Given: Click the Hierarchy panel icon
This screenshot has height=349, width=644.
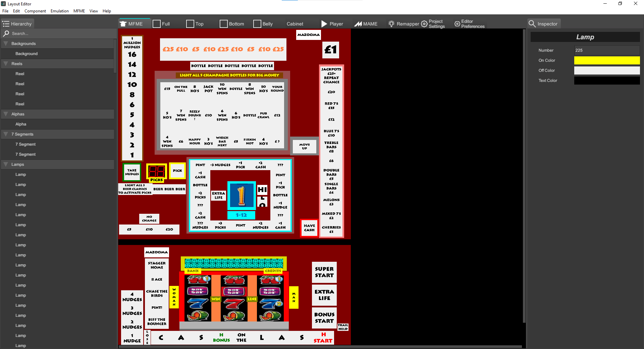Looking at the screenshot, I should pyautogui.click(x=6, y=24).
